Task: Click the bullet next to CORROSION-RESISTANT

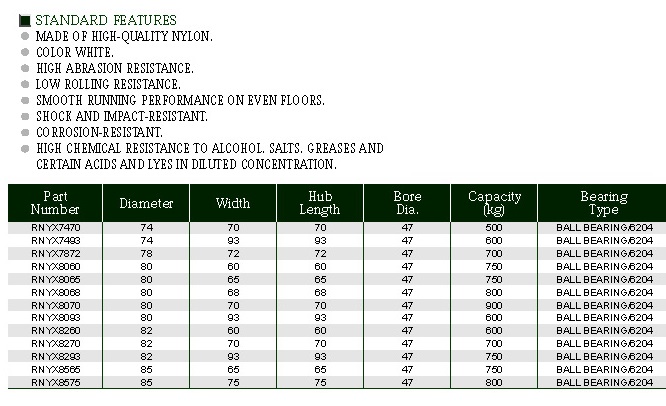Action: point(25,132)
